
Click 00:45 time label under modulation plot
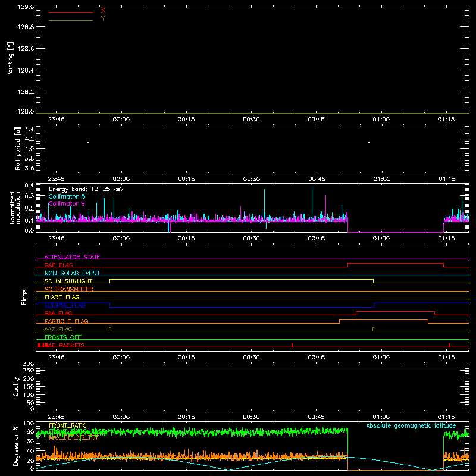[x=317, y=239]
